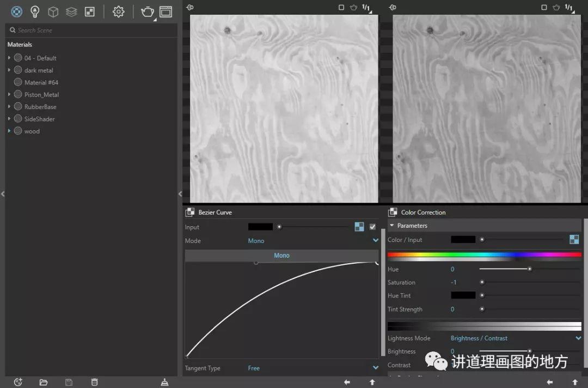Screen dimensions: 588x388
Task: Click the texture map icon beside Color / Input
Action: [x=574, y=239]
